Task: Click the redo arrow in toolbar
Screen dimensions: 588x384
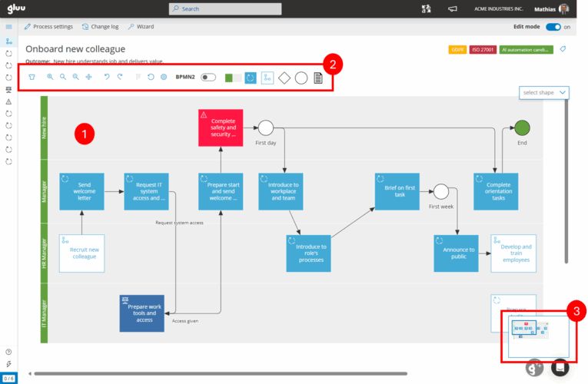Action: 120,78
